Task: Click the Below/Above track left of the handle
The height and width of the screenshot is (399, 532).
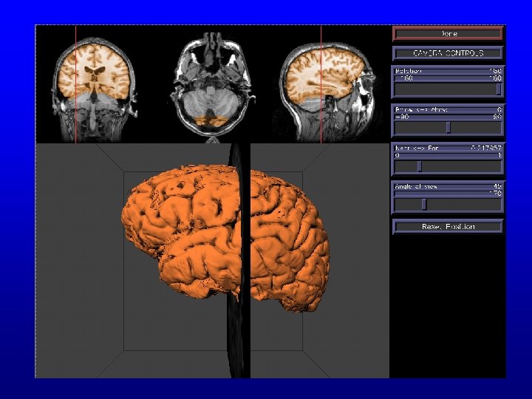Action: pos(418,128)
